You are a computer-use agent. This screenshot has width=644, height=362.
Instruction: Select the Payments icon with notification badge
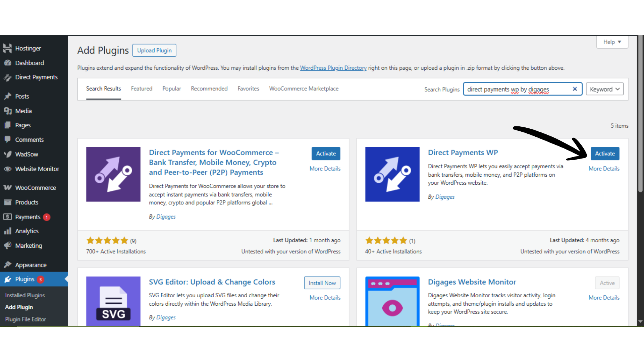(7, 217)
